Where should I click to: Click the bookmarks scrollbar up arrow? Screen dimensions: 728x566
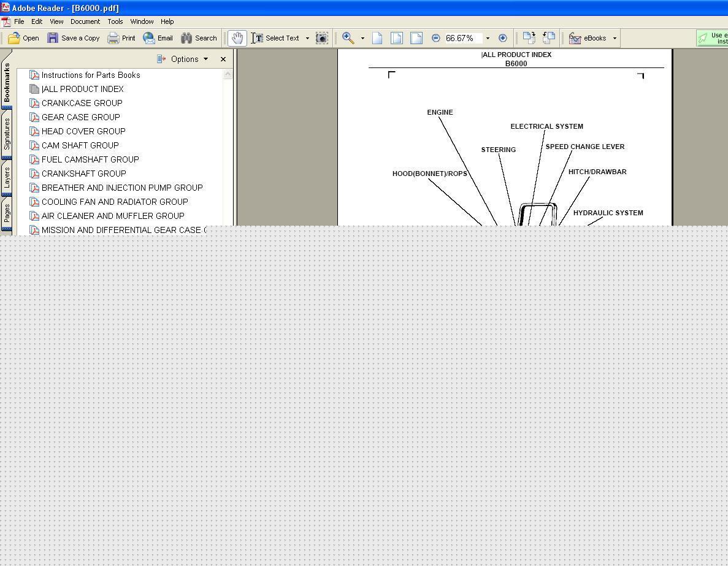coord(228,74)
